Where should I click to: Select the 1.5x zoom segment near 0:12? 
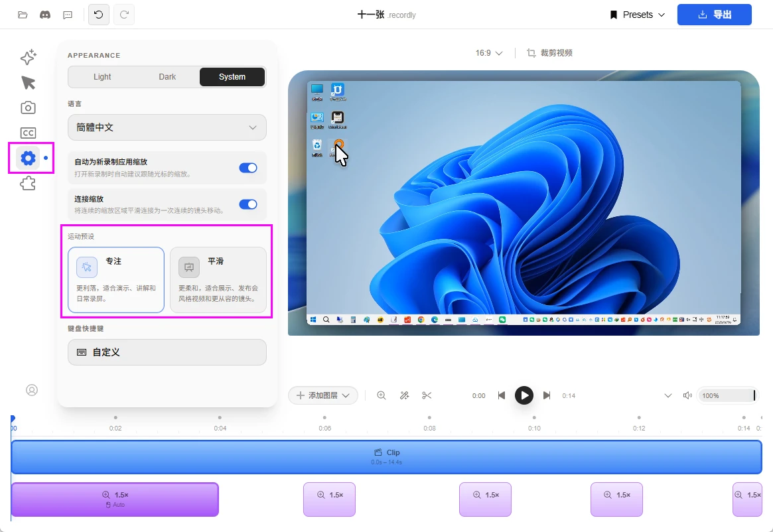tap(616, 499)
